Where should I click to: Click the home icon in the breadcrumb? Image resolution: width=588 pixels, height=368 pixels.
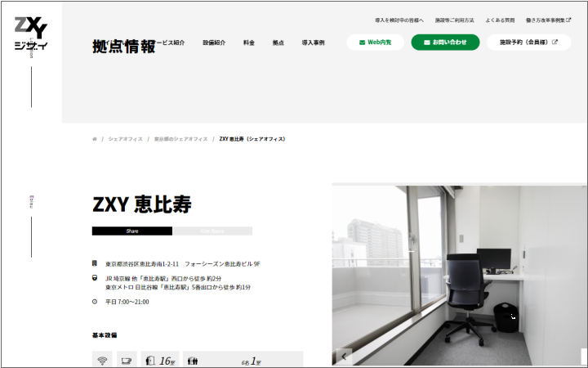tap(95, 139)
